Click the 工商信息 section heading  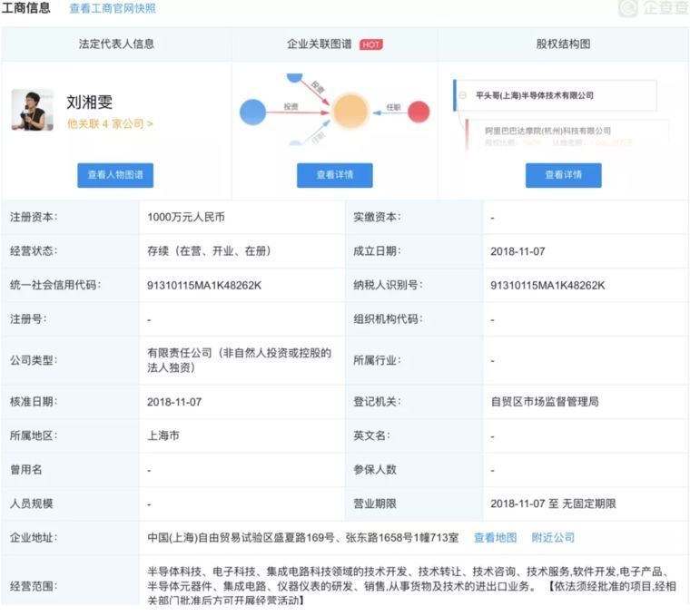pos(26,8)
